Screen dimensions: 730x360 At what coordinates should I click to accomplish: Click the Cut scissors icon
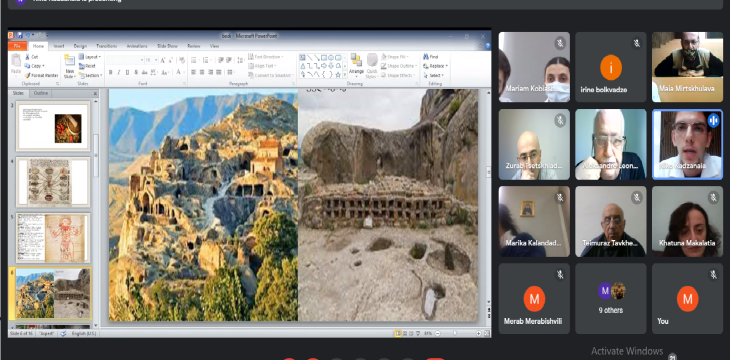[x=27, y=57]
